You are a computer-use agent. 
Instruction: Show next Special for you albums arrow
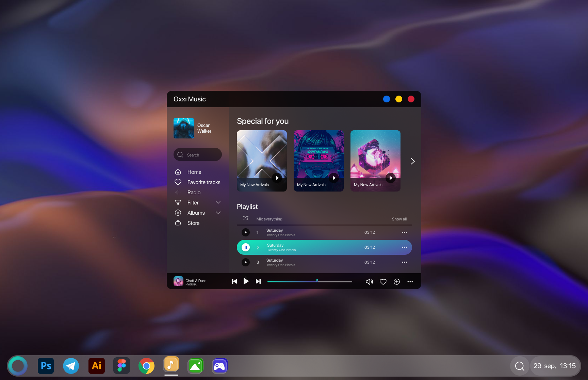click(x=412, y=161)
